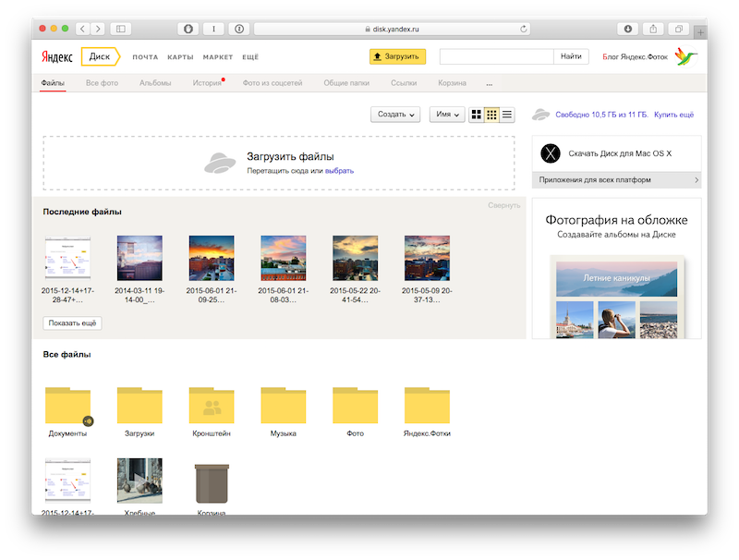739x560 pixels.
Task: Open the Создать dropdown menu
Action: pos(395,114)
